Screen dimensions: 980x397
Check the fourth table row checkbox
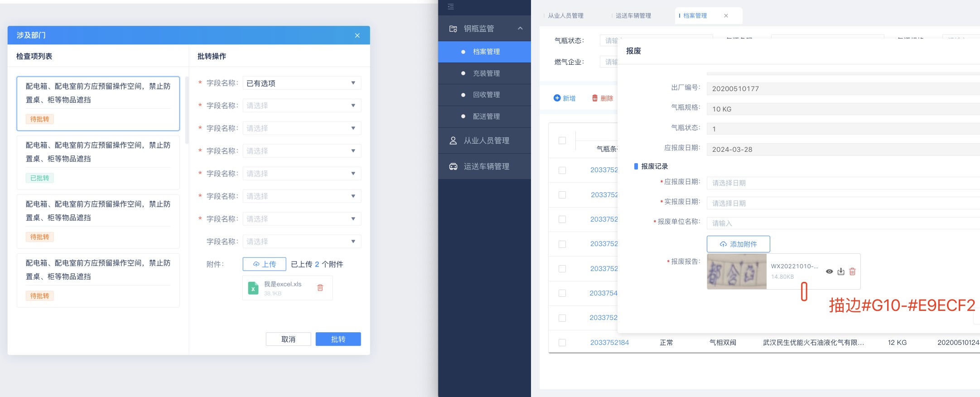point(562,244)
